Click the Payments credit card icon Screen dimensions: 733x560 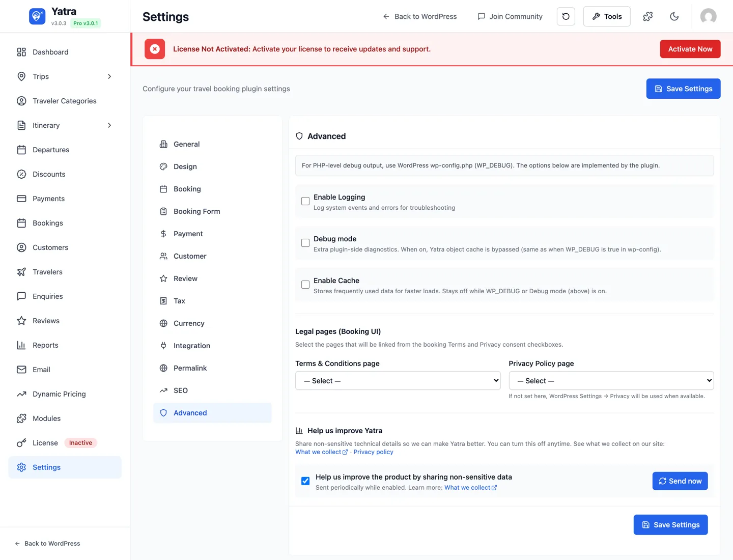pos(21,199)
